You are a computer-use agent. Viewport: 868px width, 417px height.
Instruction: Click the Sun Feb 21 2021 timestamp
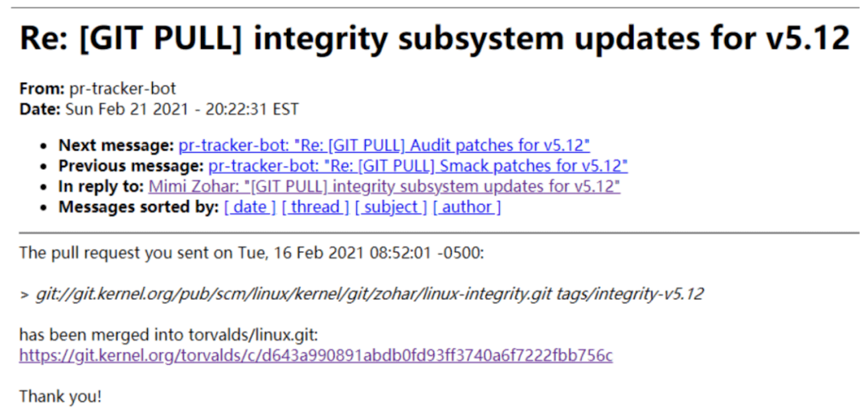[x=182, y=109]
